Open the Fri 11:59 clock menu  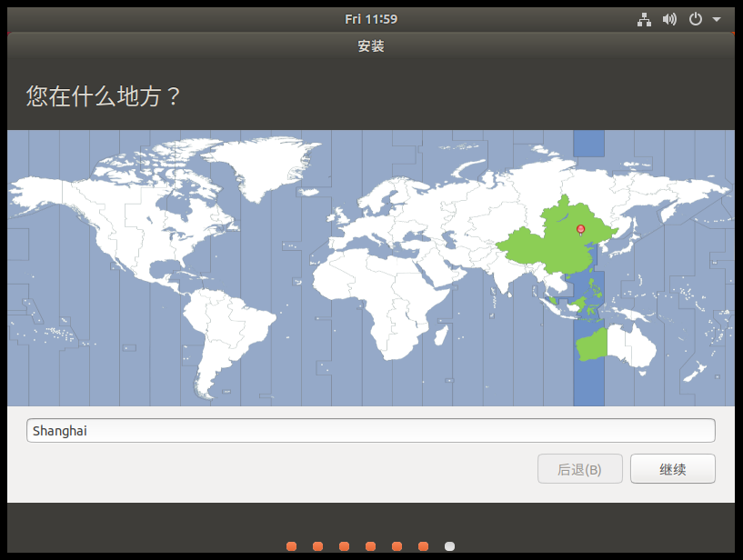[x=371, y=18]
